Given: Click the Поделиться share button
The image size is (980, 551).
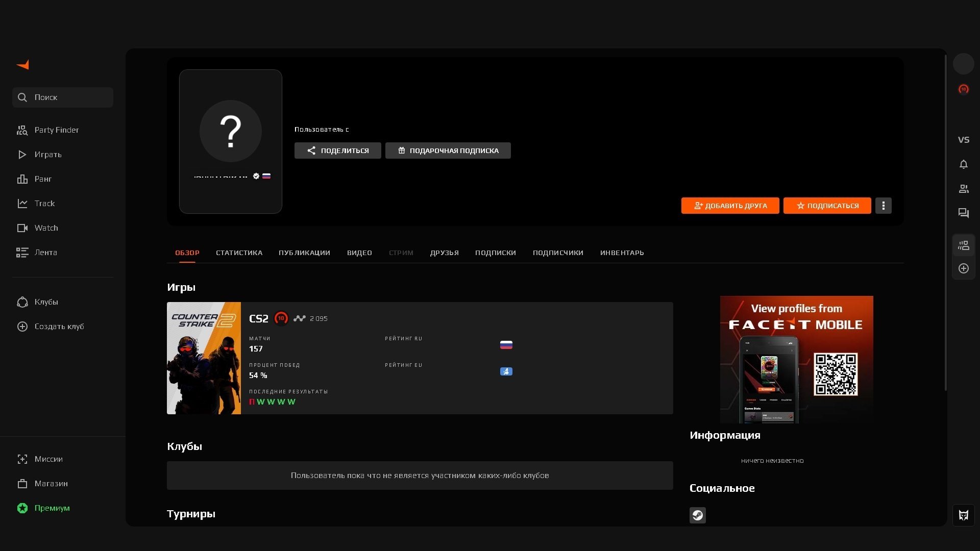Looking at the screenshot, I should pyautogui.click(x=337, y=151).
